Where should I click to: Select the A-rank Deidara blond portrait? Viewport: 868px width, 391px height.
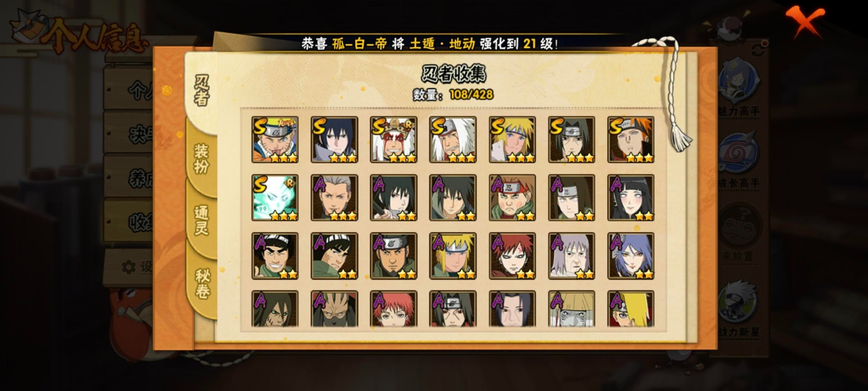[x=631, y=309]
